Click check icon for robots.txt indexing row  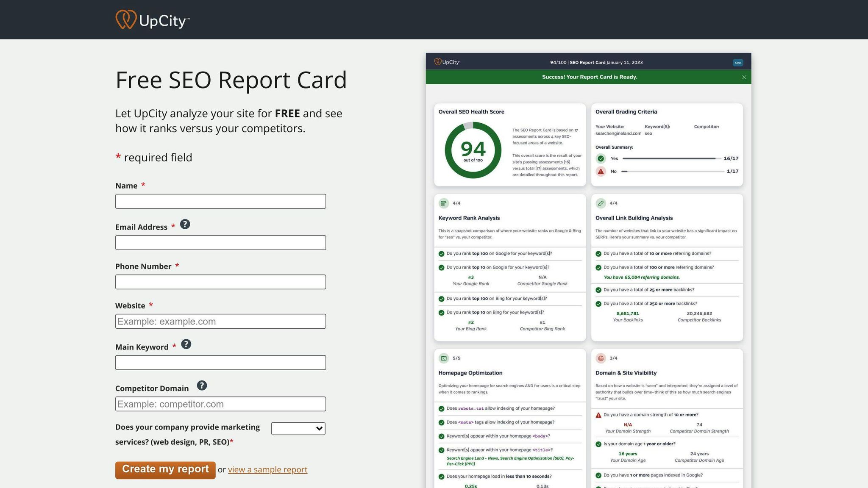tap(441, 409)
